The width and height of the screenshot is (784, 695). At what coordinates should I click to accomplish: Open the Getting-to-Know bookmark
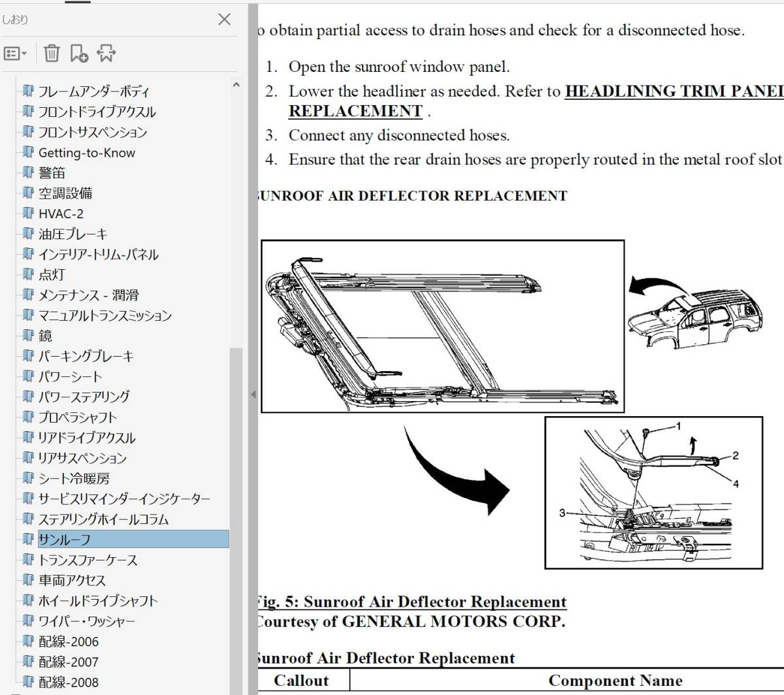[87, 153]
